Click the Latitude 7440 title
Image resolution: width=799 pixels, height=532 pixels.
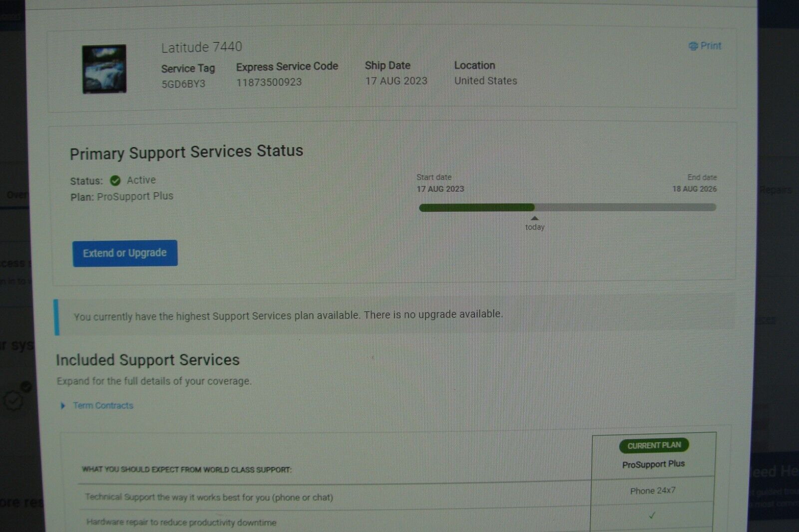(201, 47)
